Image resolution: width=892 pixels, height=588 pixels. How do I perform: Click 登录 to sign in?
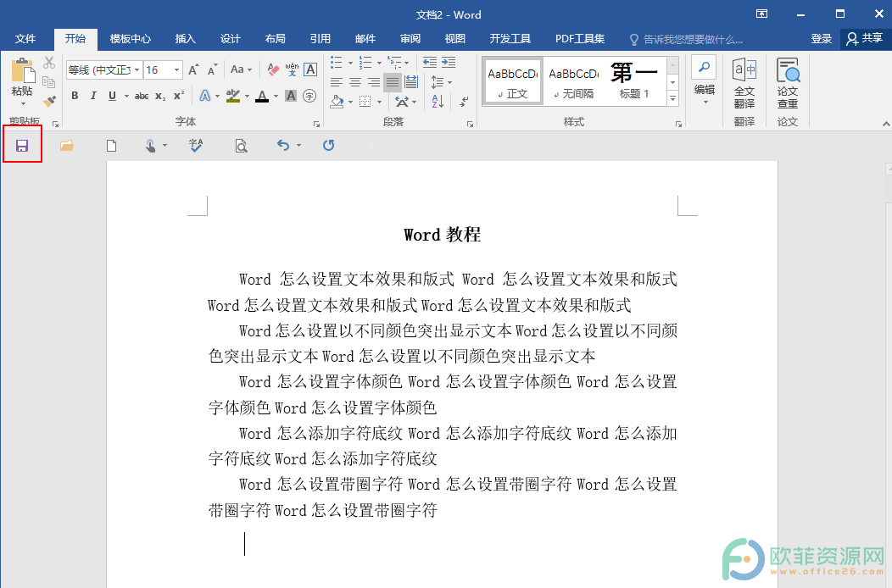click(x=821, y=39)
